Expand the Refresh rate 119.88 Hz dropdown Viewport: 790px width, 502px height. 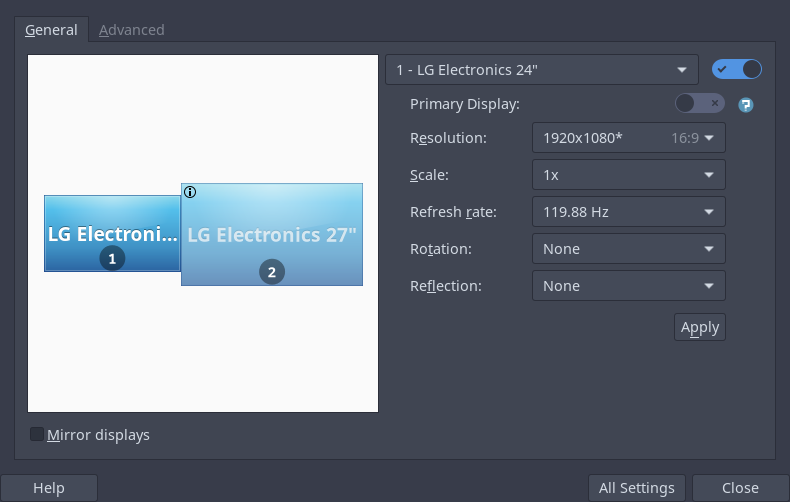629,212
